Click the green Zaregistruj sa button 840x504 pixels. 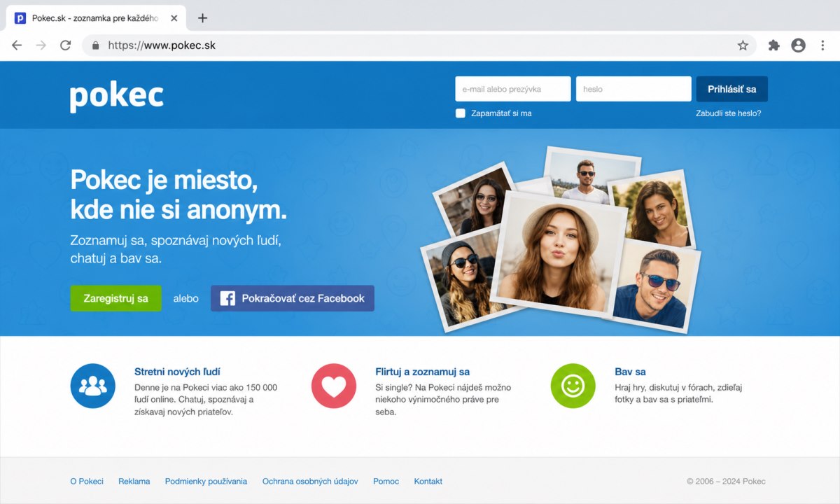click(115, 298)
